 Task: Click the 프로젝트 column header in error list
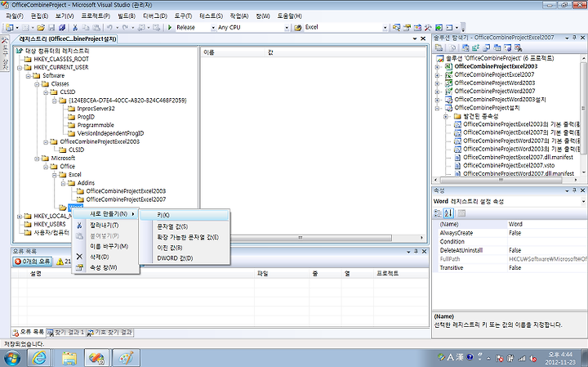400,274
